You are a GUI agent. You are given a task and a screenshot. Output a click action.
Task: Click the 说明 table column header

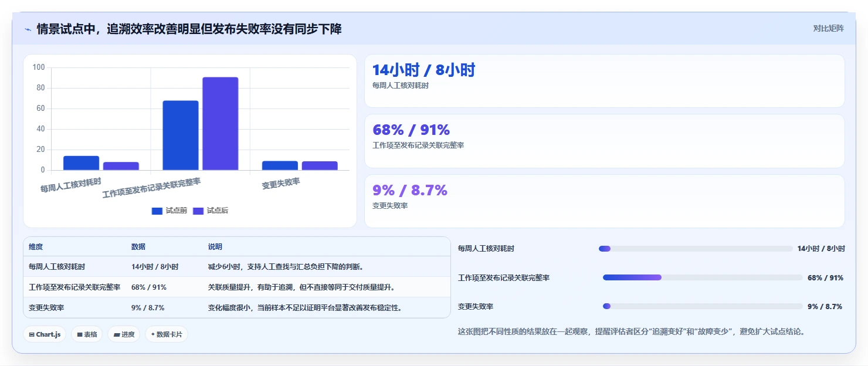pyautogui.click(x=215, y=247)
